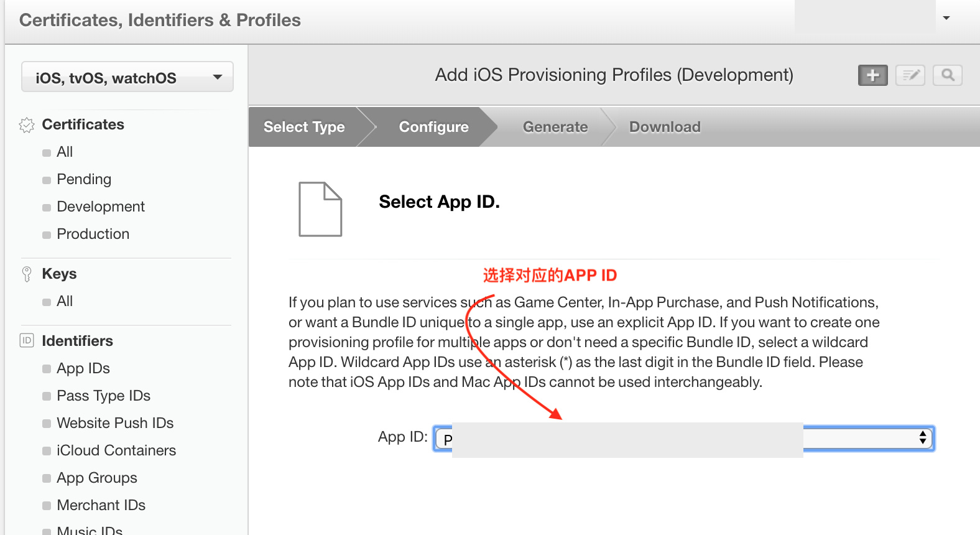Viewport: 980px width, 535px height.
Task: Click the Certificates gear badge icon
Action: [x=27, y=125]
